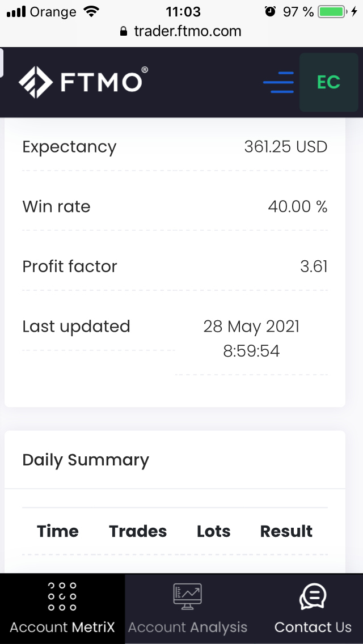Tap the lock icon in address bar

124,32
